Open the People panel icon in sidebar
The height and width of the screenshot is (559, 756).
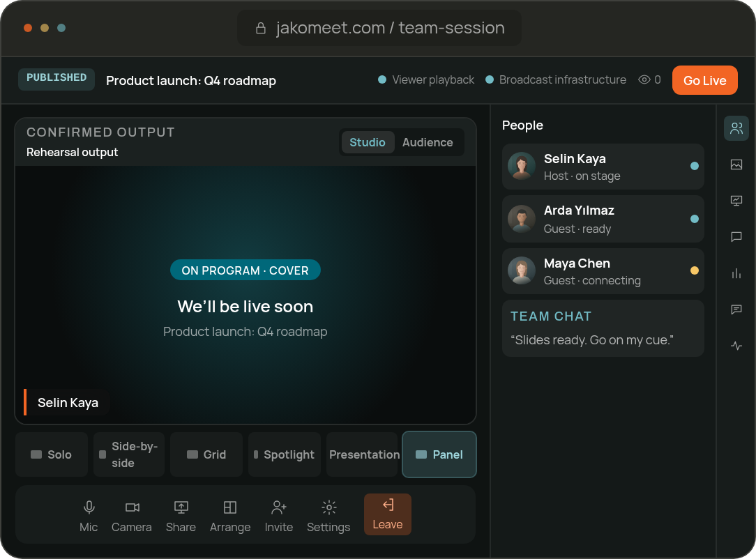click(736, 128)
